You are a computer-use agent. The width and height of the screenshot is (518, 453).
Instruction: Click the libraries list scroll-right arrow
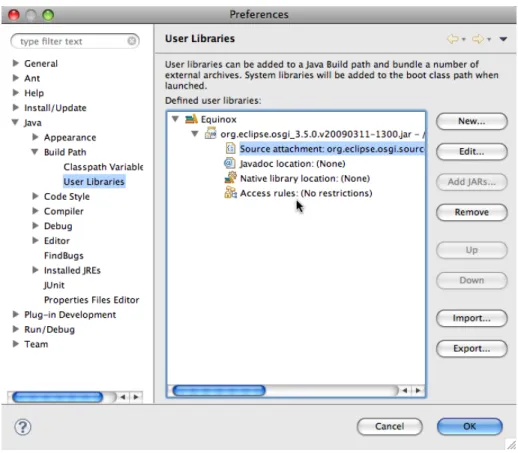point(418,390)
